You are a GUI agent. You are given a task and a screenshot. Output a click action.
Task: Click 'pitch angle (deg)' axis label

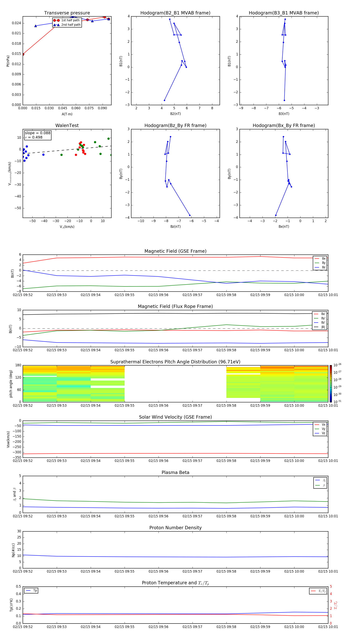tap(11, 384)
